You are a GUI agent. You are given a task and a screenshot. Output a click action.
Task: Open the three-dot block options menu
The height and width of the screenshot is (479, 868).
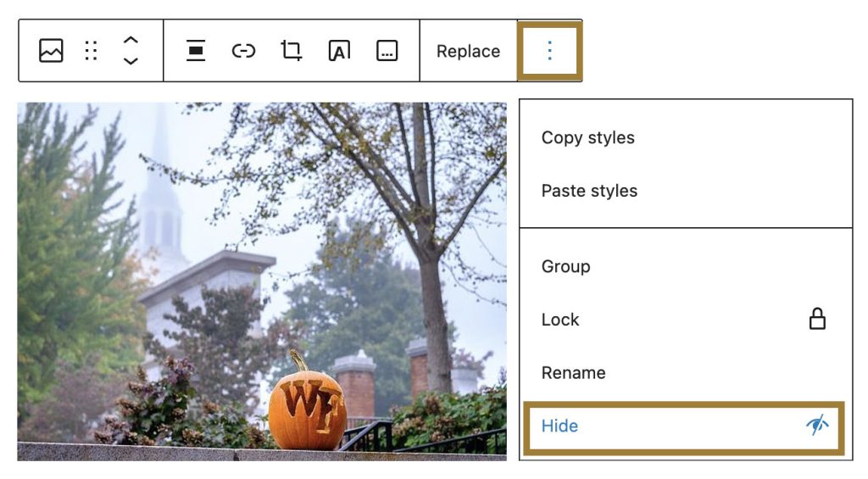549,51
